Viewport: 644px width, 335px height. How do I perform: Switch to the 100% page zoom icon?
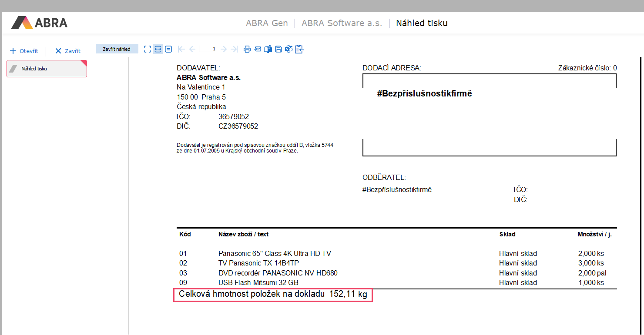pyautogui.click(x=168, y=49)
